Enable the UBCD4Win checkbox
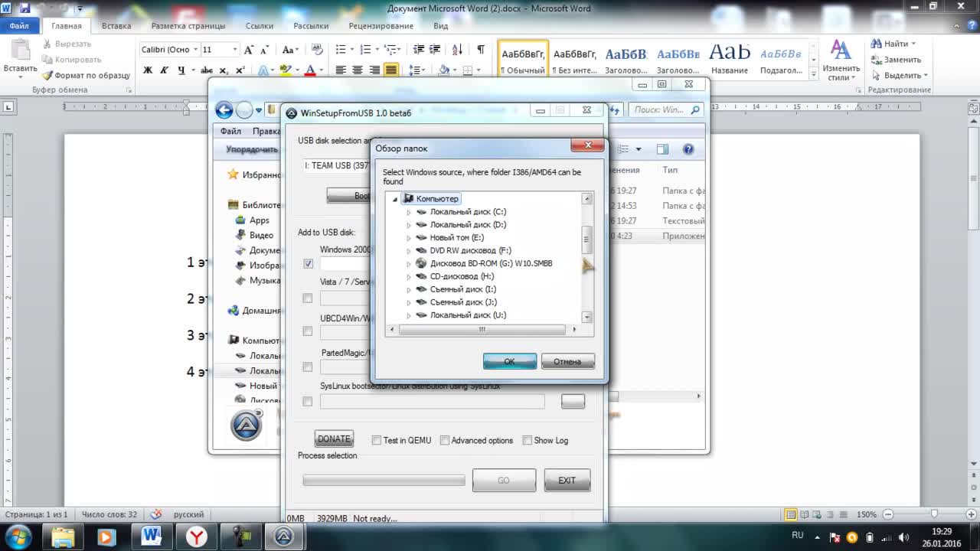This screenshot has width=980, height=551. pyautogui.click(x=308, y=331)
